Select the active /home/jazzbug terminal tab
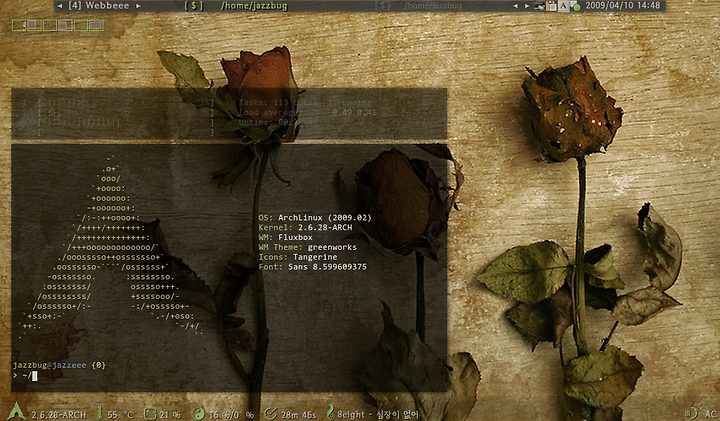Viewport: 720px width, 421px height. click(x=254, y=6)
